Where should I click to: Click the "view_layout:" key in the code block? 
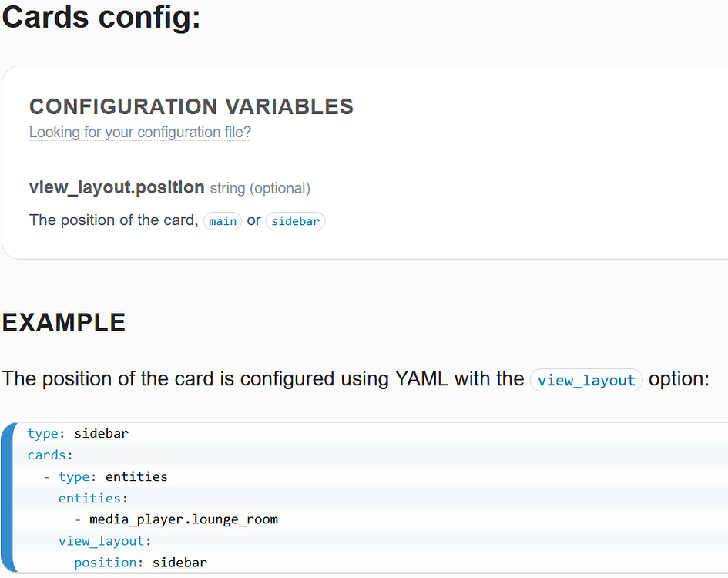point(105,541)
